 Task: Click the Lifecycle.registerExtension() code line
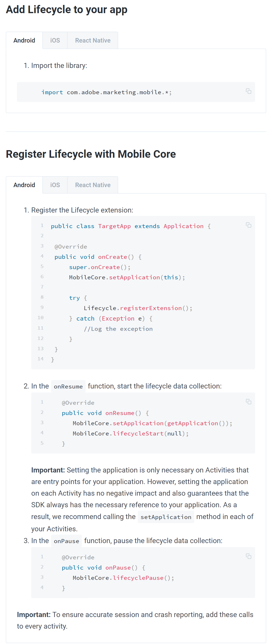pos(138,308)
